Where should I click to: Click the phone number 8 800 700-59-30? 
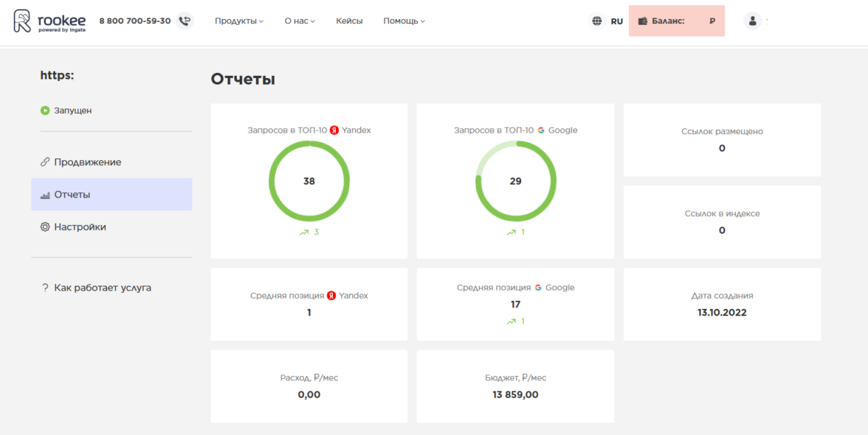pos(135,21)
